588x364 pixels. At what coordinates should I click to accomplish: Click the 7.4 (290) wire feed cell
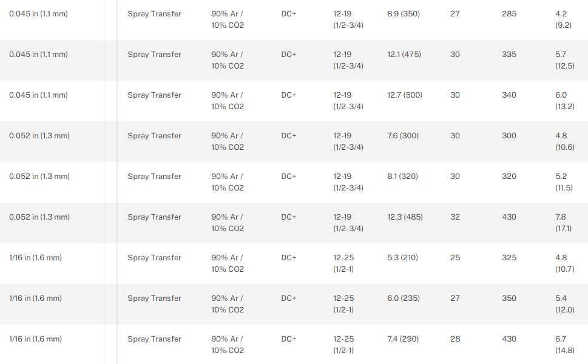[403, 339]
